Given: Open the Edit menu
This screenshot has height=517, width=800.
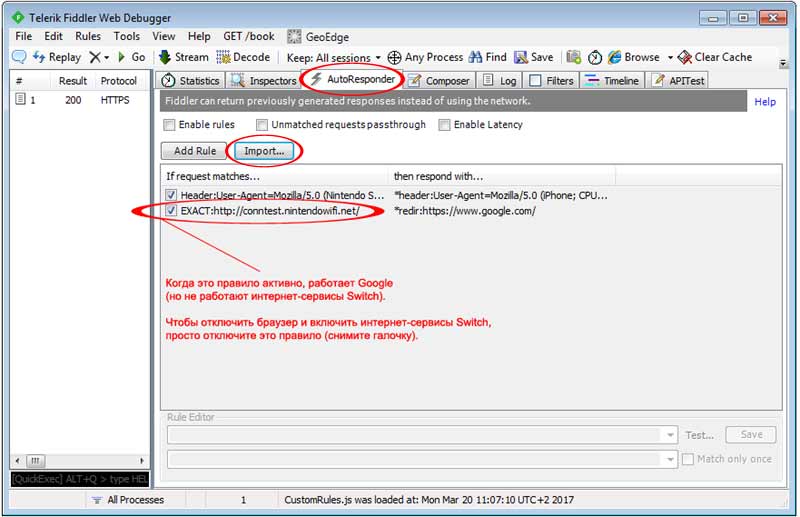Looking at the screenshot, I should [53, 36].
